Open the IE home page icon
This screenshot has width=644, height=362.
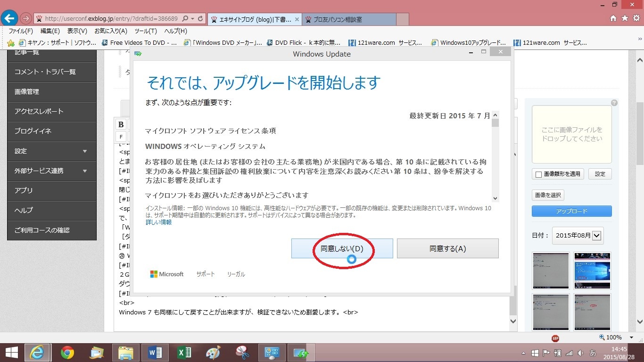(613, 18)
